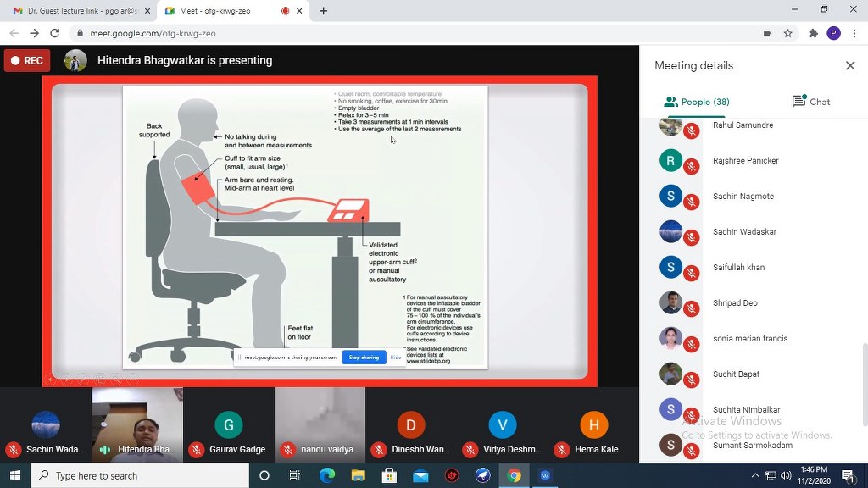This screenshot has width=868, height=488.
Task: Open Microsoft Store from taskbar
Action: (x=389, y=475)
